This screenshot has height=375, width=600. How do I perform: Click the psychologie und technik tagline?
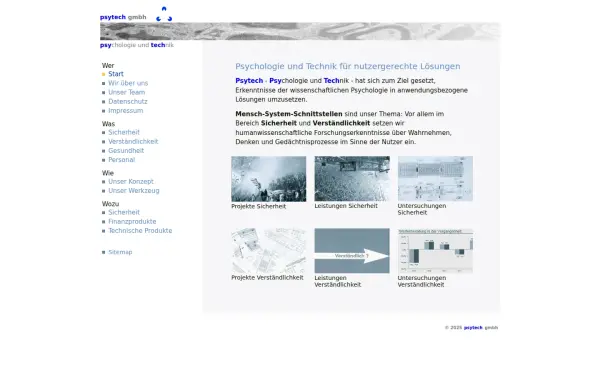pos(137,45)
